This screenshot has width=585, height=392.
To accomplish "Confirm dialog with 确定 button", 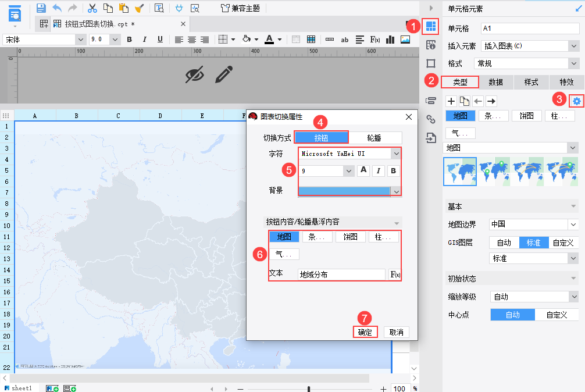I will pyautogui.click(x=365, y=332).
